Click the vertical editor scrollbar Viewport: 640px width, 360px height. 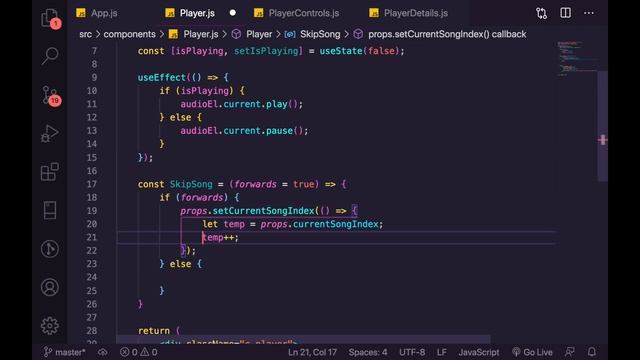point(602,126)
